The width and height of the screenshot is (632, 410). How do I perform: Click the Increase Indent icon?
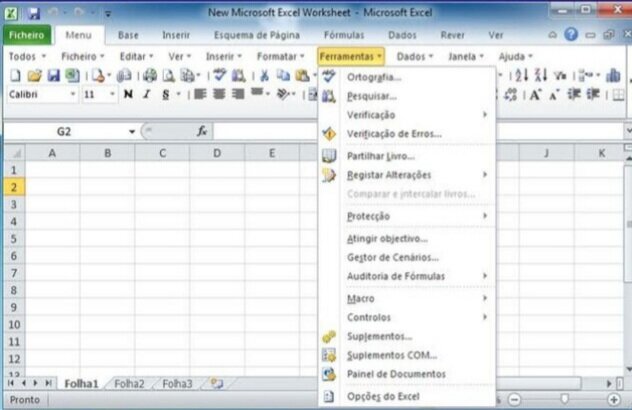click(593, 94)
